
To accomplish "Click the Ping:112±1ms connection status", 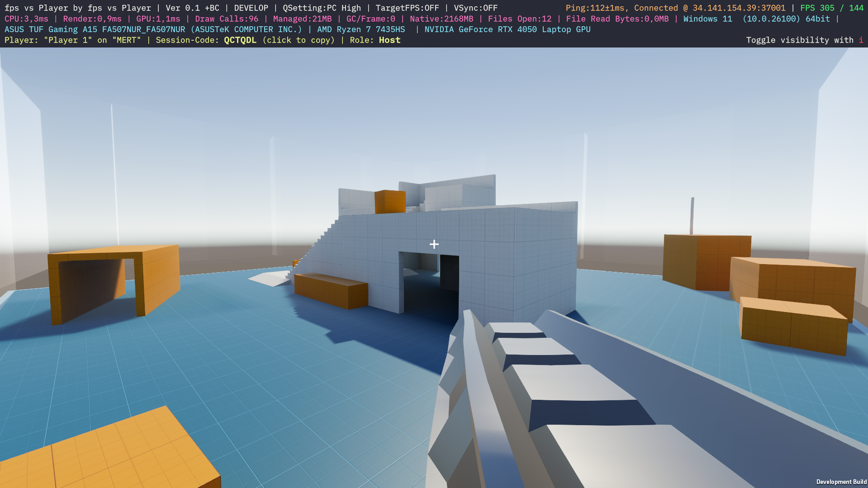I will coord(676,8).
